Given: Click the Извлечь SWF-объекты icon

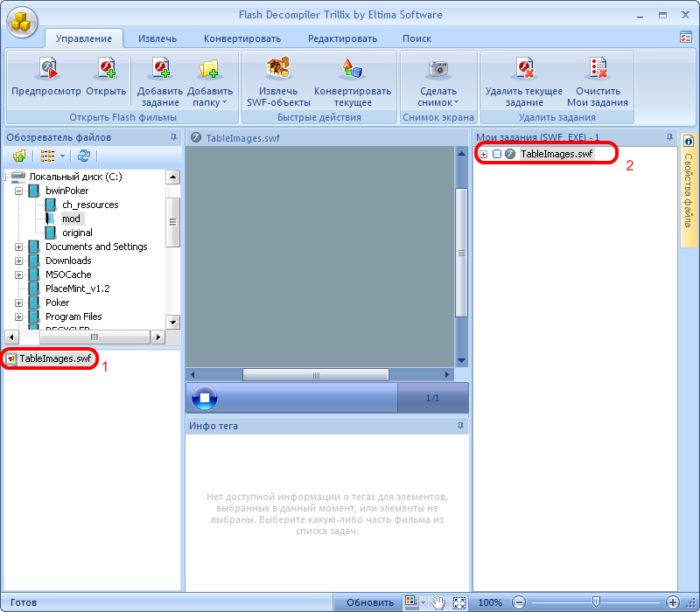Looking at the screenshot, I should pyautogui.click(x=278, y=68).
